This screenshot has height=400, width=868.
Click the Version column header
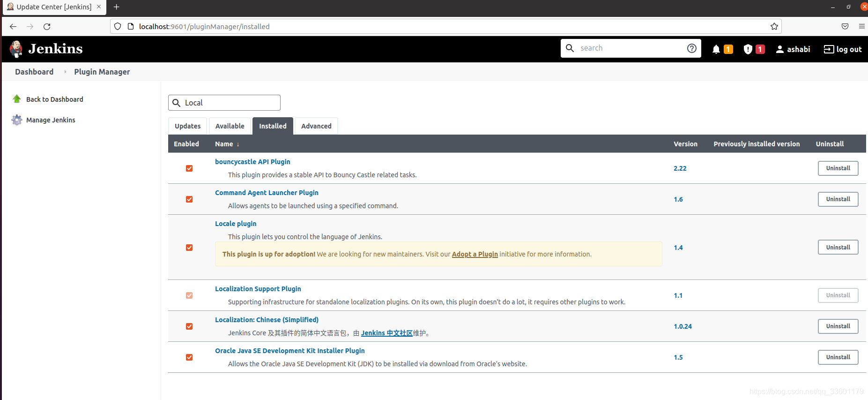click(x=685, y=144)
